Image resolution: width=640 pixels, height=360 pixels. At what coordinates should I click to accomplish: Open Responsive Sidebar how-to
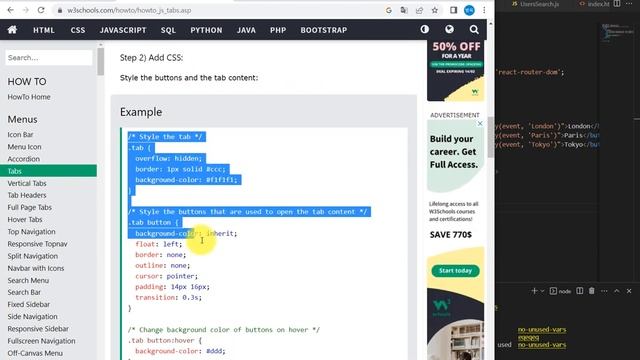38,329
